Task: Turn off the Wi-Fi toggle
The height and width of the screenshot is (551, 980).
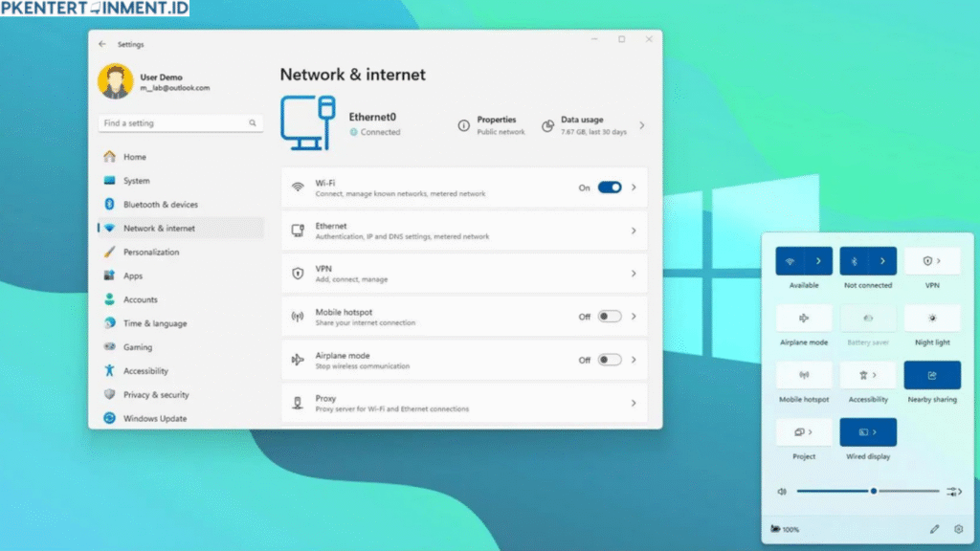Action: point(610,187)
